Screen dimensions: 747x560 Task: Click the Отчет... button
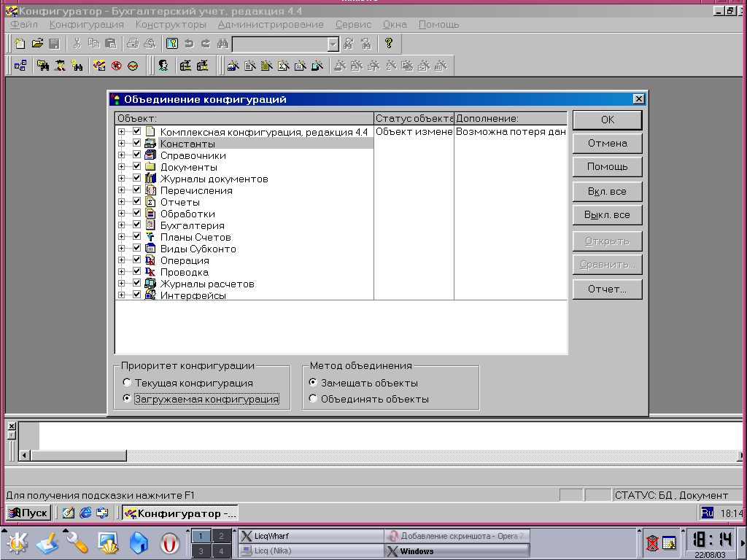click(608, 289)
